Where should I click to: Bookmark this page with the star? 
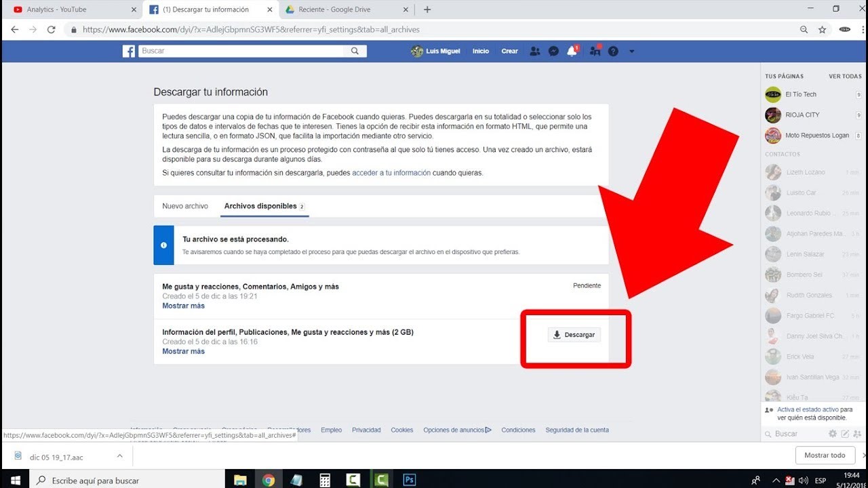821,29
